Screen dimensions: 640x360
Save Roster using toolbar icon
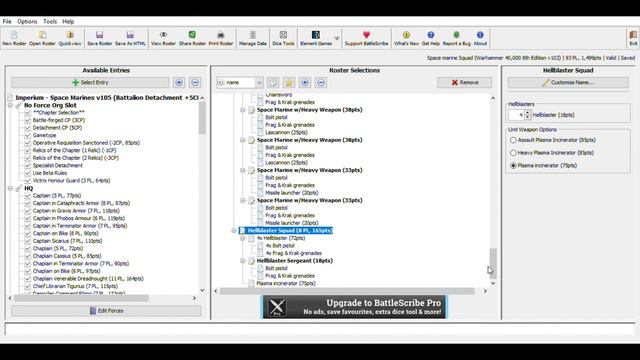tap(100, 38)
